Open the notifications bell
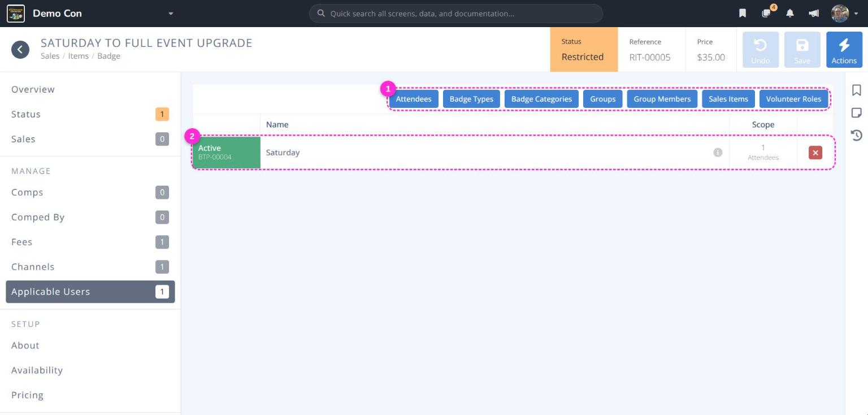Screen dimensions: 868x415 coord(790,14)
